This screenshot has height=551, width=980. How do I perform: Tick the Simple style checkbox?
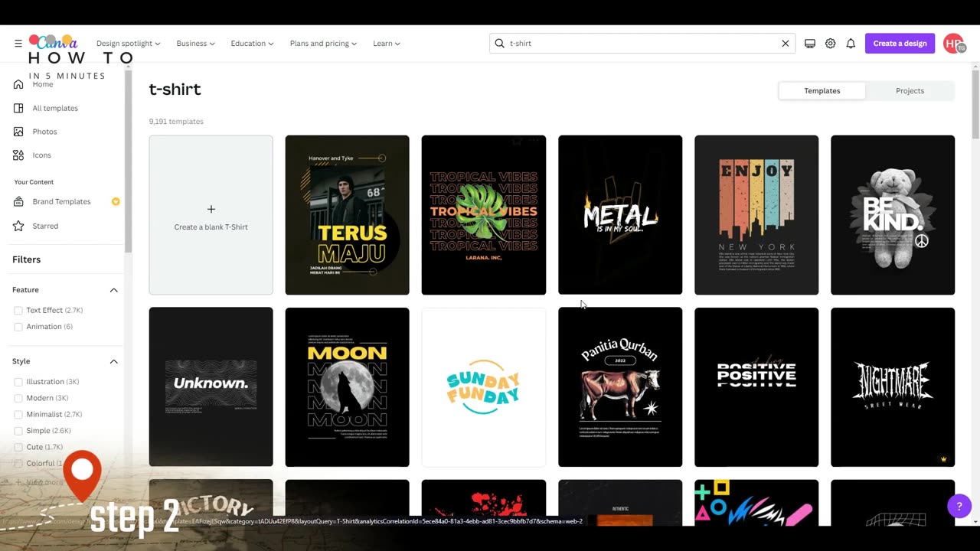point(18,431)
